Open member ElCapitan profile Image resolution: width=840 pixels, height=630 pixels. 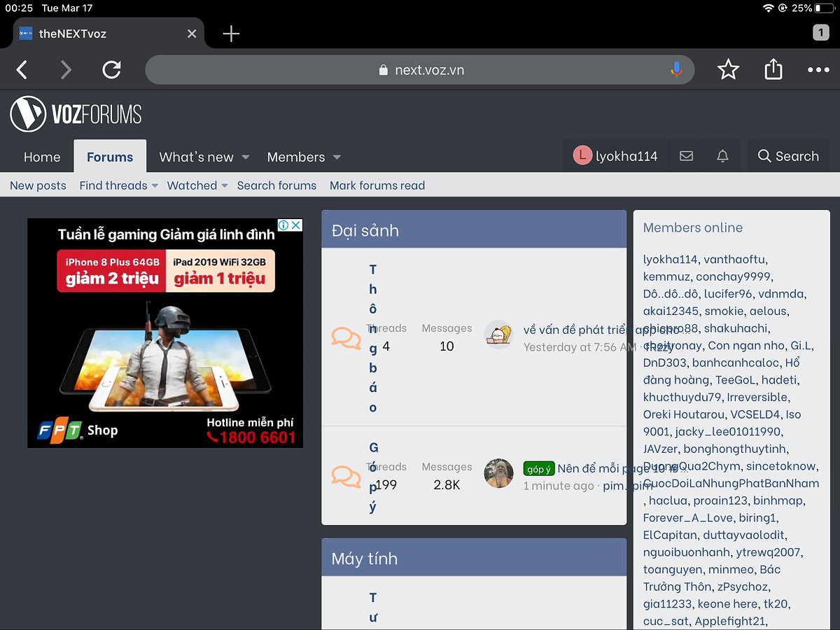tap(670, 535)
